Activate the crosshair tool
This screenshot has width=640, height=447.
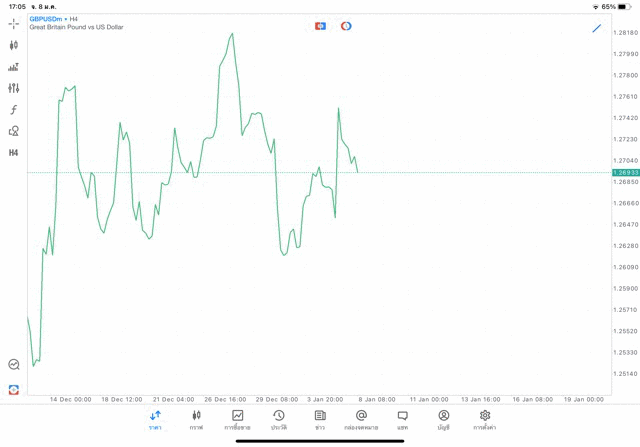[x=14, y=23]
